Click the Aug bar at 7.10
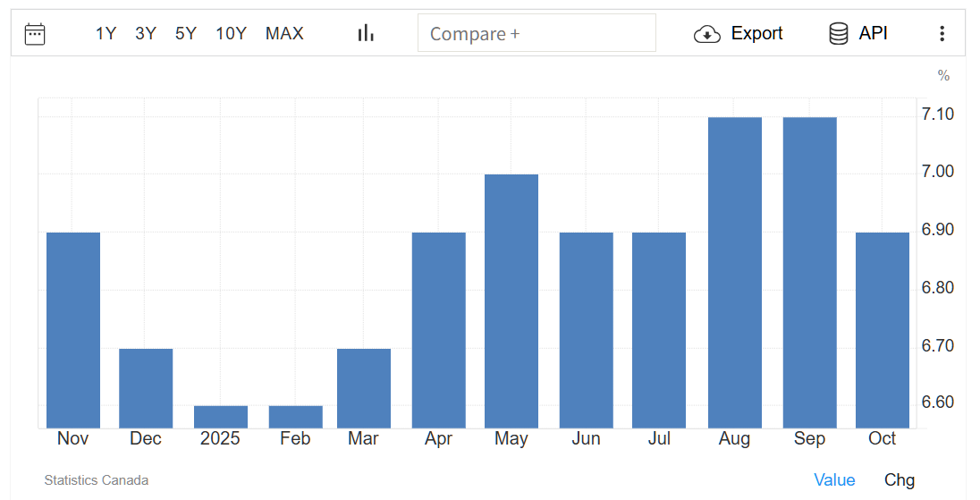Image resolution: width=980 pixels, height=500 pixels. click(x=734, y=273)
